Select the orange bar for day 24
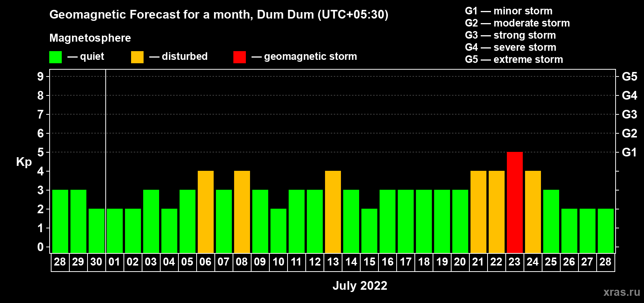Image resolution: width=644 pixels, height=303 pixels. click(x=533, y=212)
